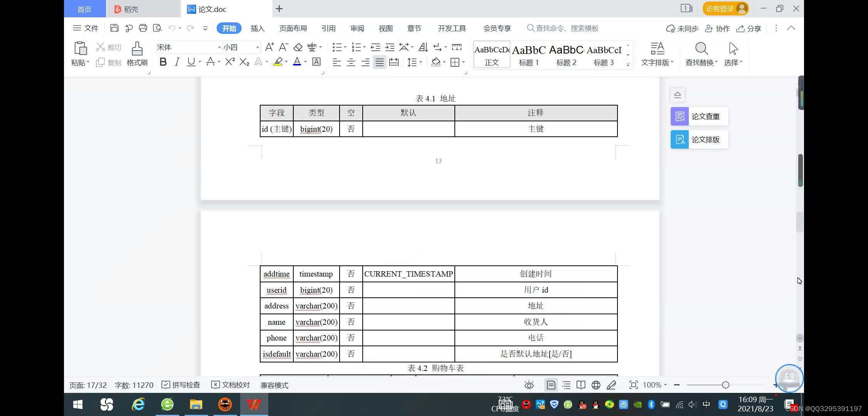Screen dimensions: 868x416
Task: Click the Sort icon in paragraph group
Action: tap(423, 47)
